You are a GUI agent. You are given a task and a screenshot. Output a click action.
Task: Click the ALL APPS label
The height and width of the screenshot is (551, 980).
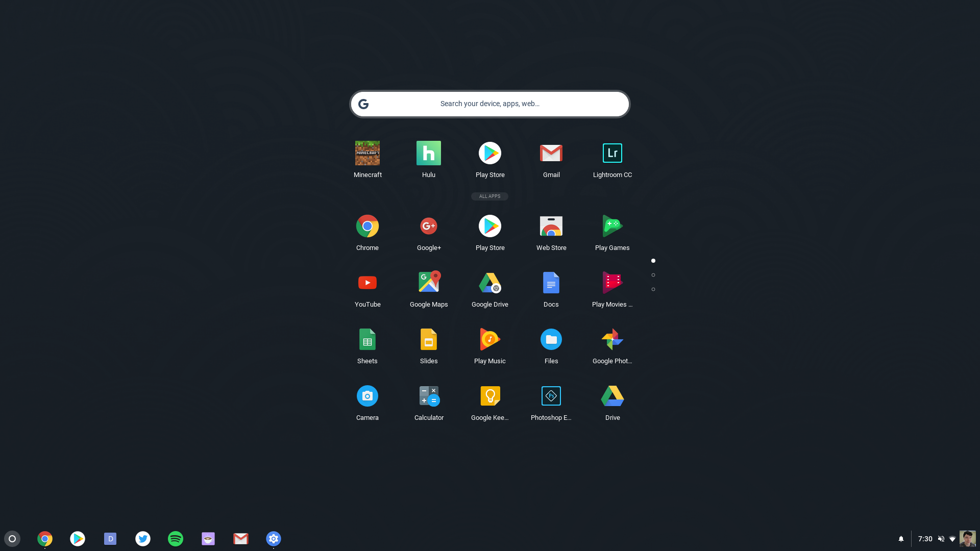coord(490,196)
